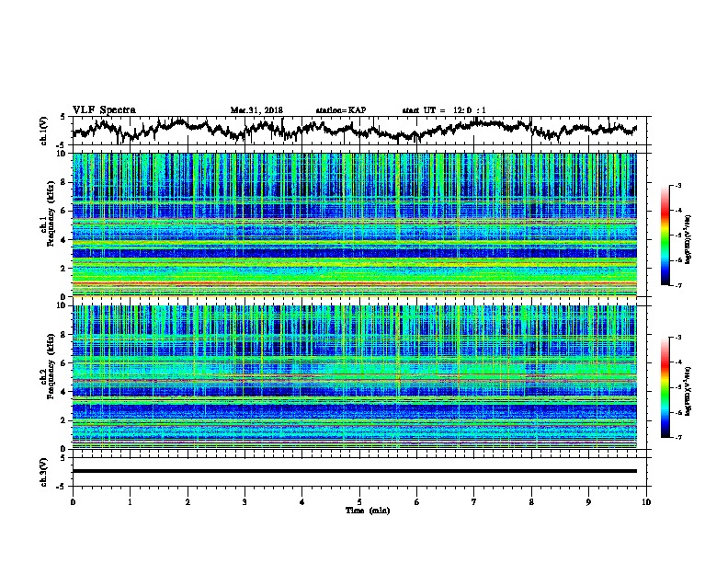Click the '3' tick on time axis

[x=245, y=502]
